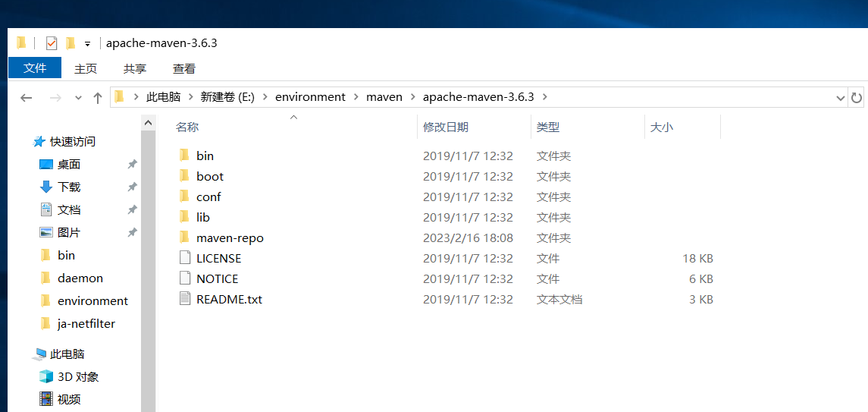Click the Forward arrow navigation button
Viewport: 868px width, 412px height.
pyautogui.click(x=55, y=98)
